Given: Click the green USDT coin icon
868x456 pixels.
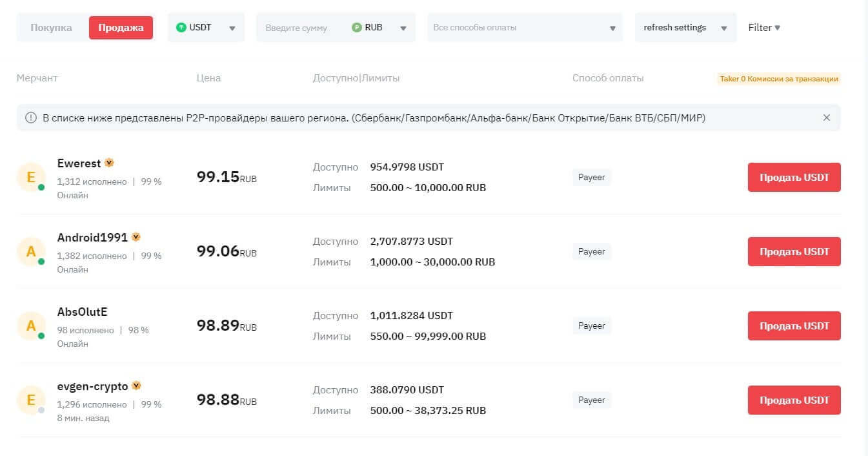Looking at the screenshot, I should (x=181, y=28).
